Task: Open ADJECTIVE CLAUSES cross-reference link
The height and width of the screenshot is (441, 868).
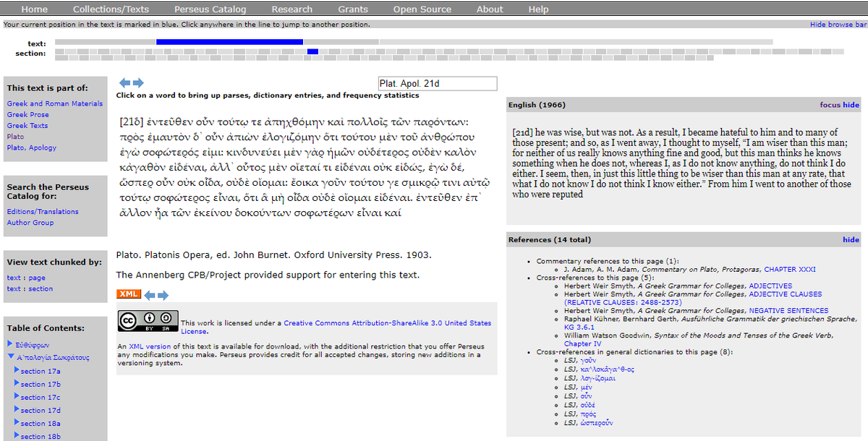Action: (693, 298)
